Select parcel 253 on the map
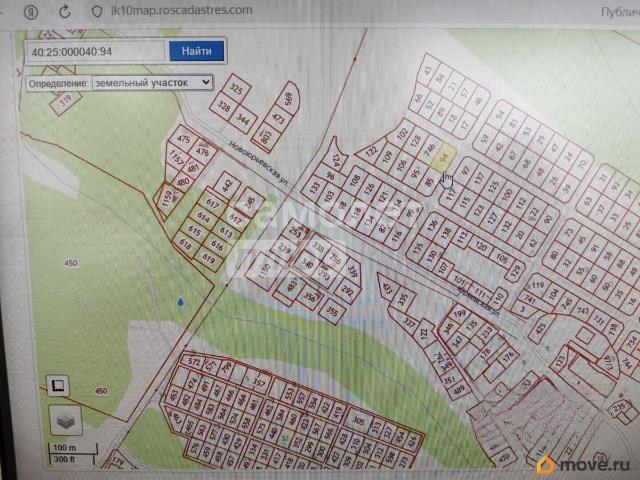 (295, 232)
